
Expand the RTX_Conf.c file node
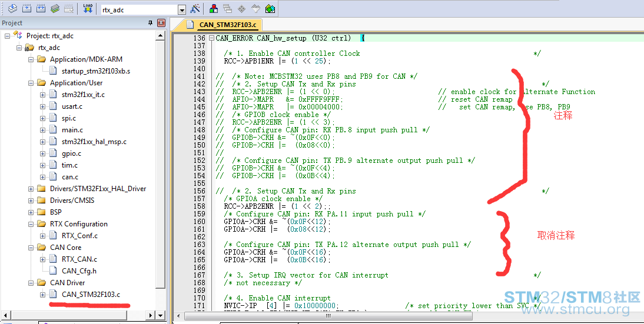point(43,236)
